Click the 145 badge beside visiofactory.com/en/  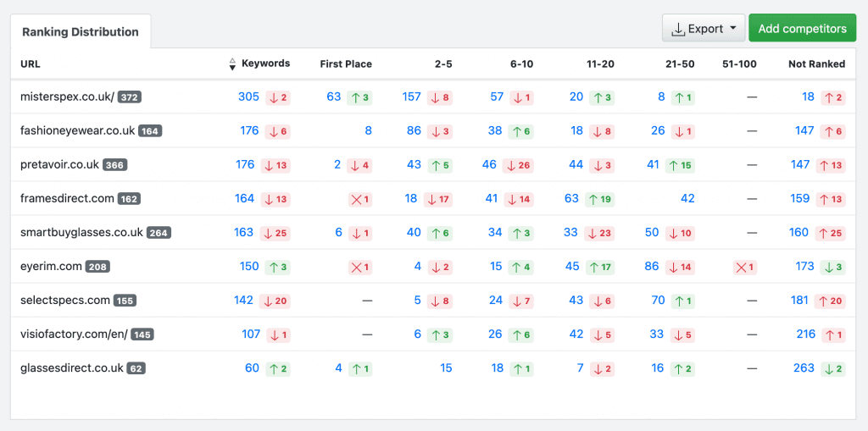(142, 334)
